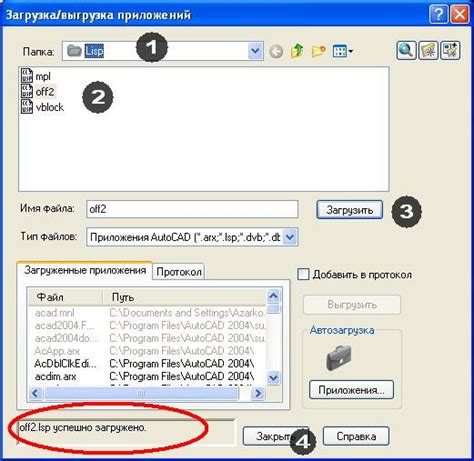The image size is (474, 461).
Task: Click the Автозагрузка briefcase icon
Action: point(339,358)
